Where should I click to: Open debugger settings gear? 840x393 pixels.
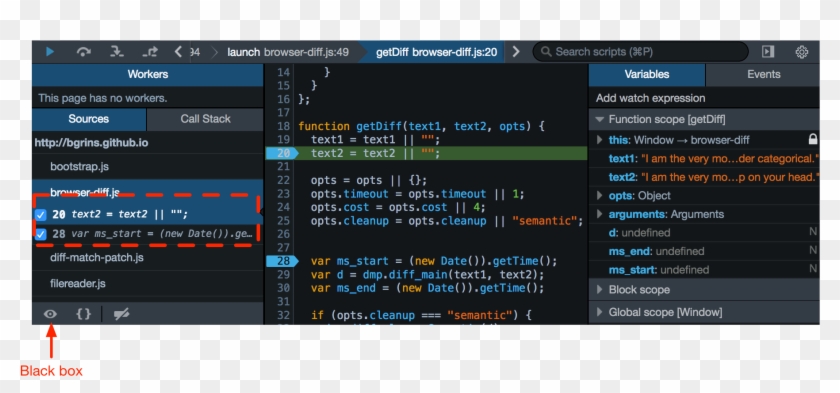click(x=801, y=52)
